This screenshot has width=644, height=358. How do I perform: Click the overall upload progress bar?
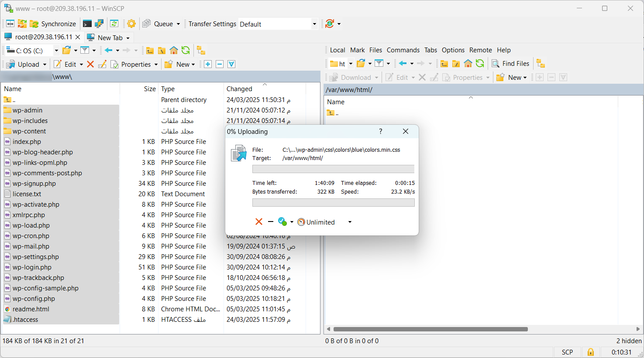click(x=333, y=202)
